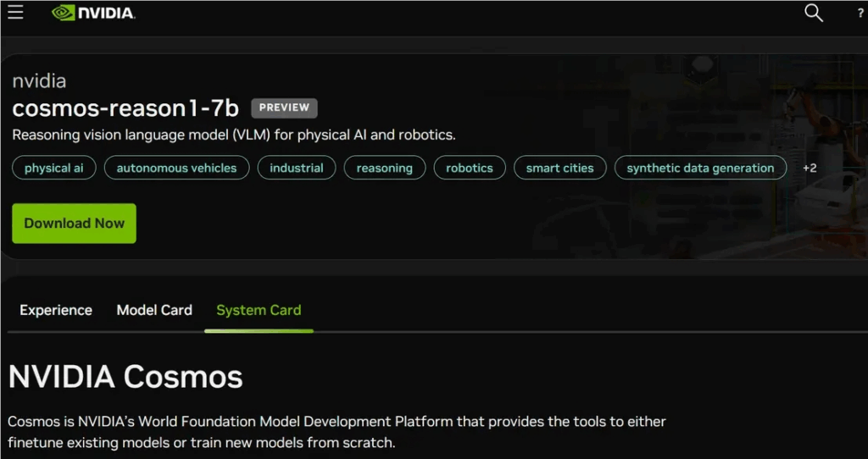Click the PREVIEW badge
This screenshot has width=868, height=459.
pyautogui.click(x=284, y=108)
